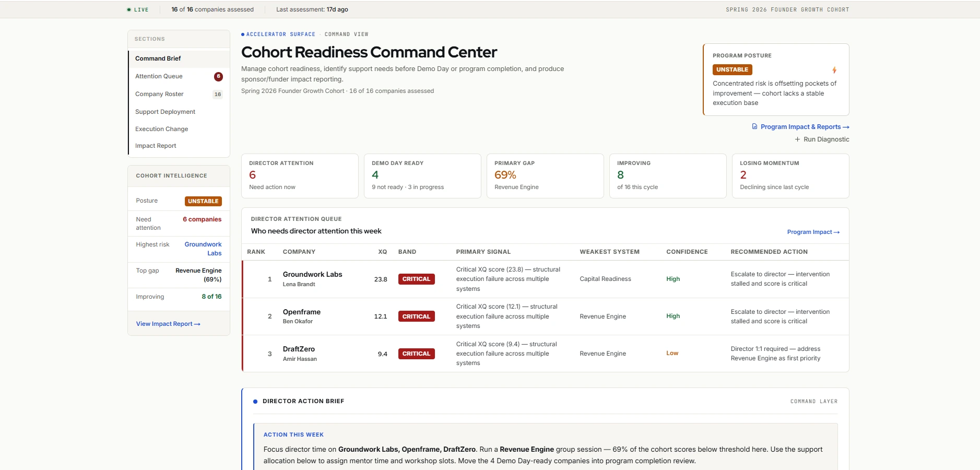Follow the Program Impact link in attention queue

click(813, 232)
